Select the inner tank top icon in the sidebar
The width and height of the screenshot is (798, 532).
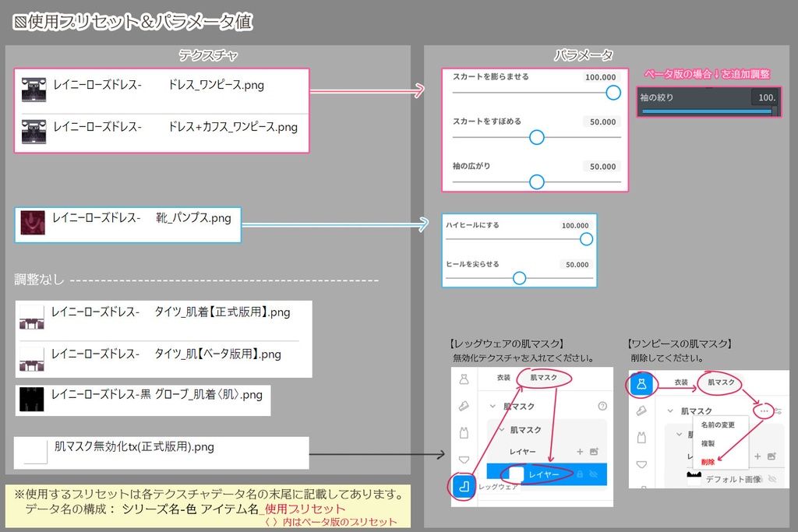pos(464,433)
